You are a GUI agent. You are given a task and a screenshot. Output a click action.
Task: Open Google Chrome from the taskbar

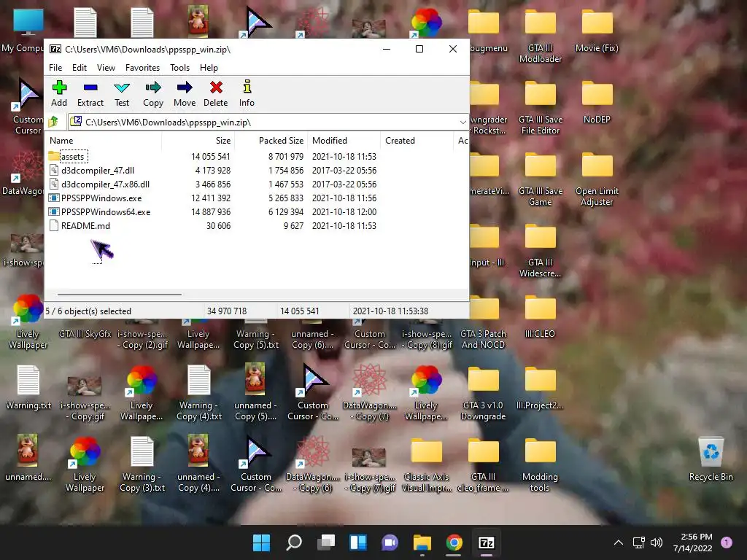tap(454, 542)
